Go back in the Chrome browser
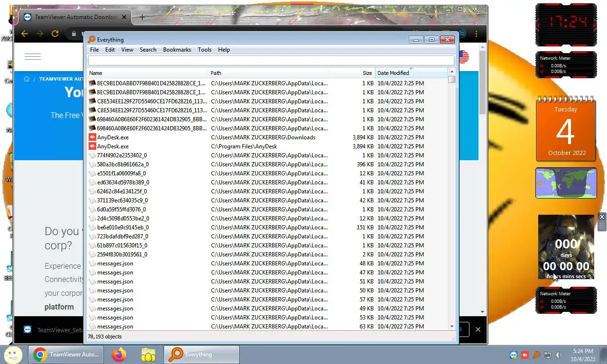Screen dimensions: 607x364 point(25,34)
